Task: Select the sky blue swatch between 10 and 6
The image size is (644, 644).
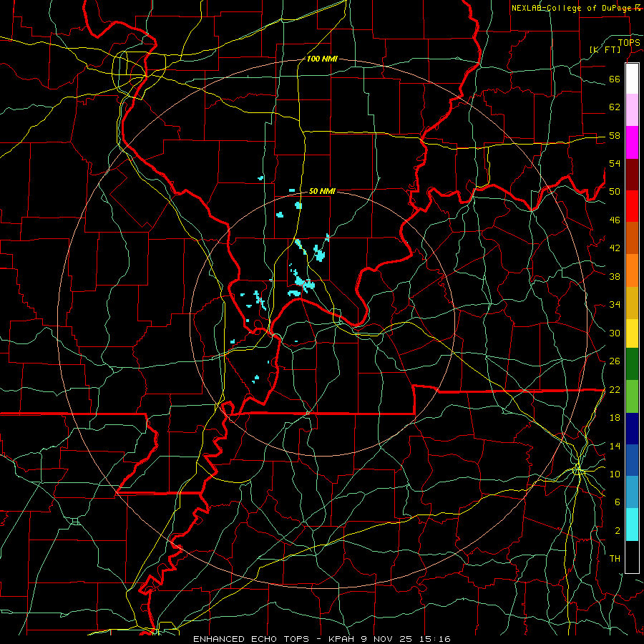Action: (x=632, y=492)
